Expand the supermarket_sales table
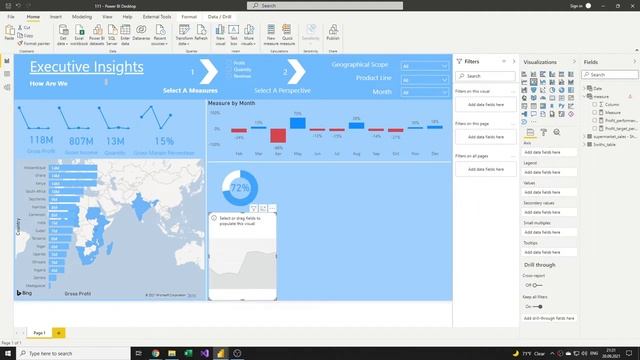 pos(584,136)
